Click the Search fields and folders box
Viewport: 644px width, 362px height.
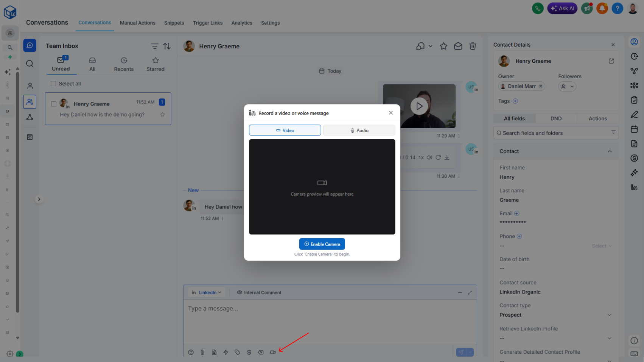[556, 133]
